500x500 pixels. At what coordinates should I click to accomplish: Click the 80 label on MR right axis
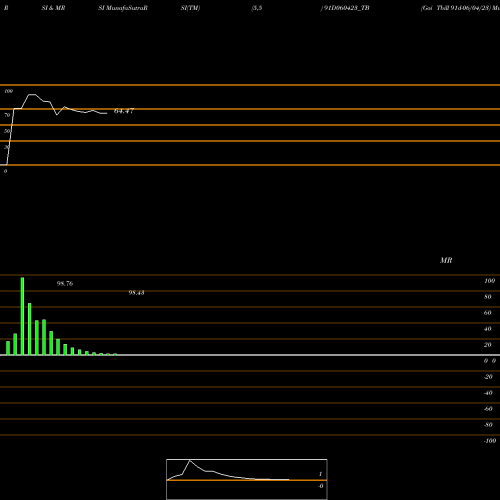[488, 297]
